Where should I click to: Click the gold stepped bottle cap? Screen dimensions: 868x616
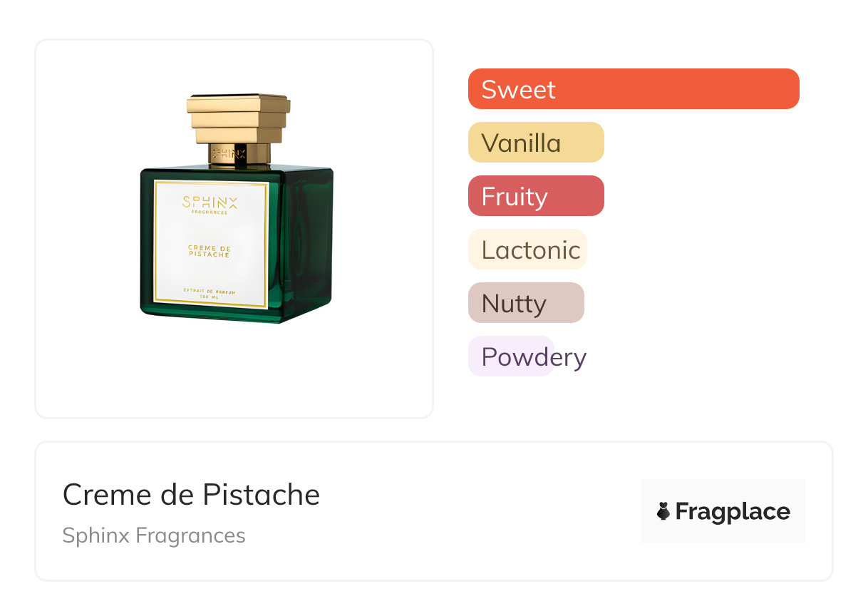click(238, 117)
